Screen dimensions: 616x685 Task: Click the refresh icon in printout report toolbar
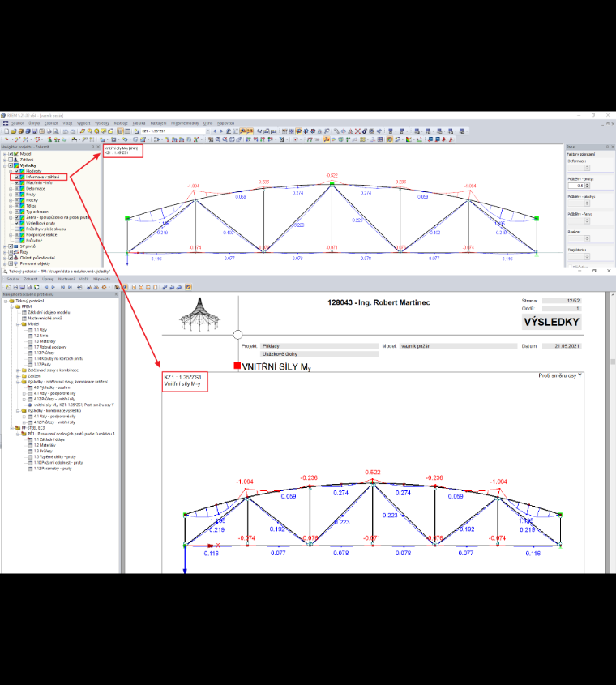tap(36, 287)
